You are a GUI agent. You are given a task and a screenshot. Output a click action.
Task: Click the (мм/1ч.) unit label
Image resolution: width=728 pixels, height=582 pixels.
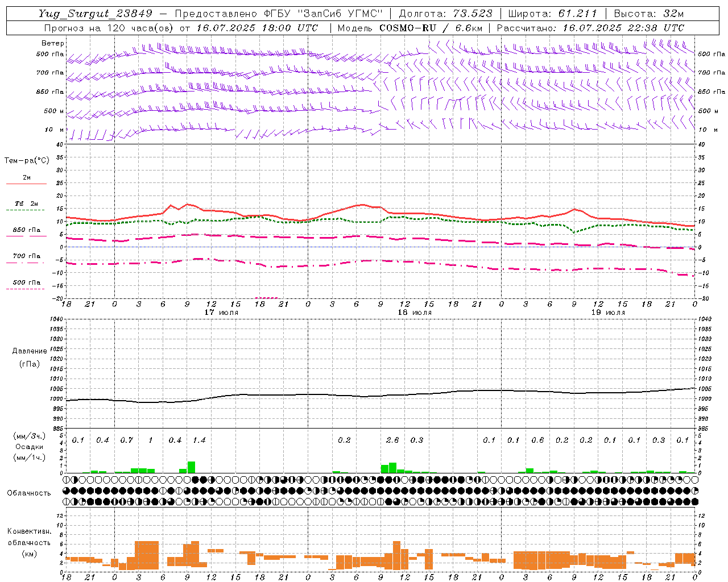pos(28,458)
